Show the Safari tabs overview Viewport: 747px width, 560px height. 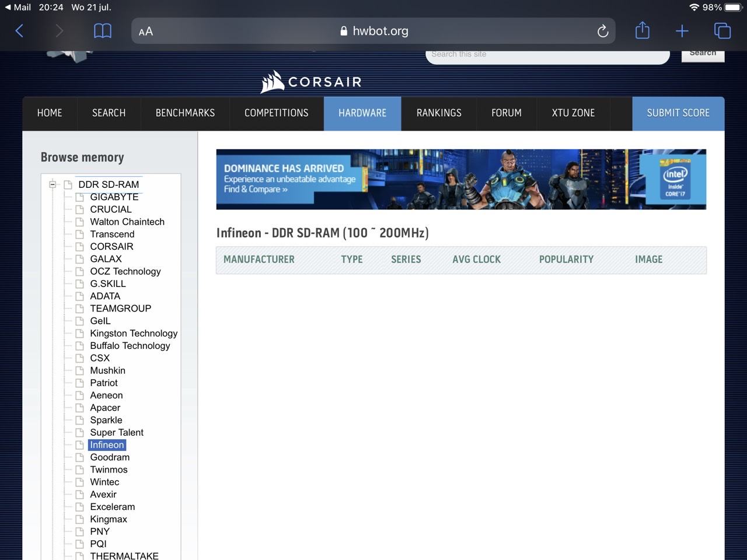click(722, 31)
